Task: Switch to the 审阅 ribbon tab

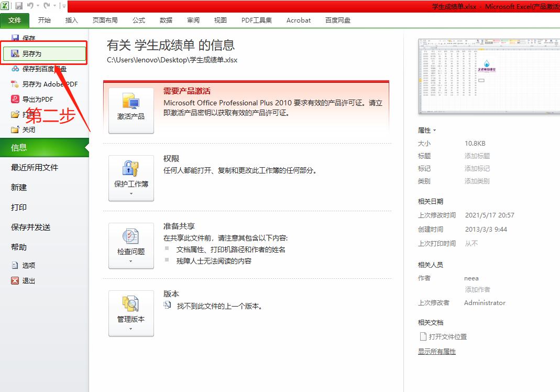Action: [x=193, y=20]
